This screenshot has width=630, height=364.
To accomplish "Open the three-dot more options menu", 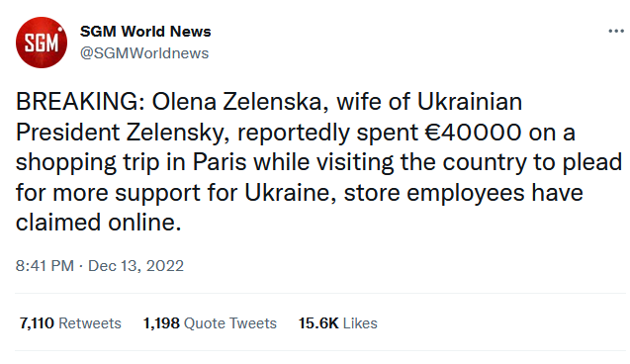I will tap(616, 31).
